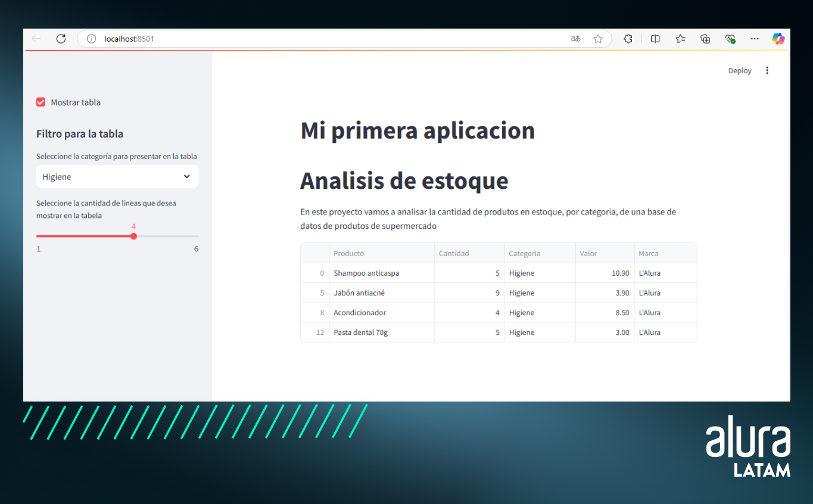The height and width of the screenshot is (504, 813).
Task: Click the Mi primera aplicacion heading
Action: point(418,130)
